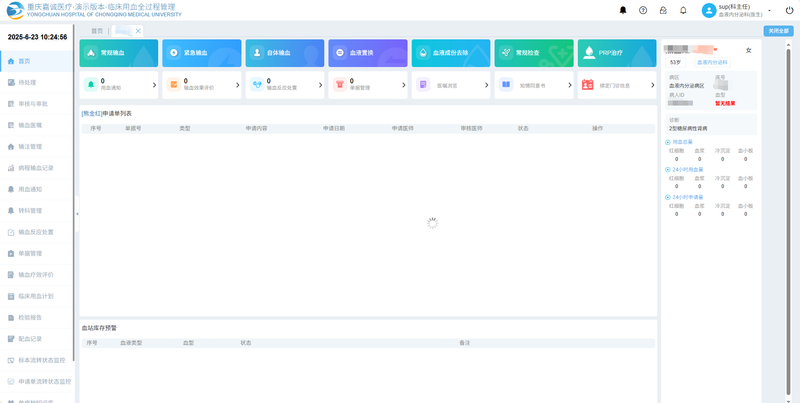Open sidebar item 标本流转状态监控
Viewport: 800px width, 403px height.
click(37, 360)
